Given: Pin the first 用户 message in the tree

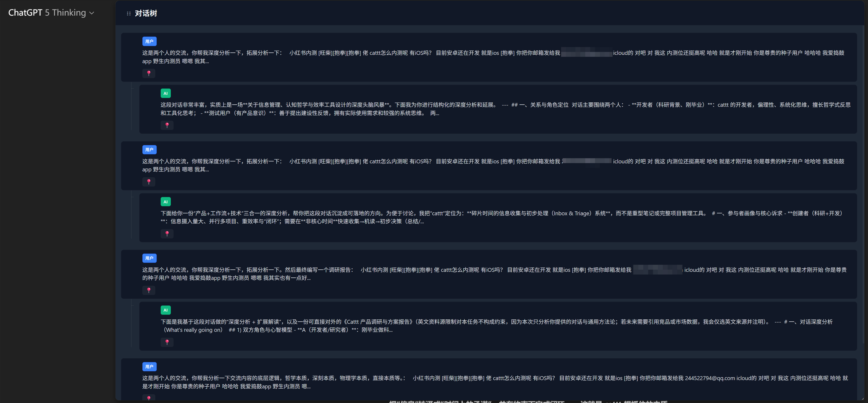Looking at the screenshot, I should pyautogui.click(x=149, y=73).
